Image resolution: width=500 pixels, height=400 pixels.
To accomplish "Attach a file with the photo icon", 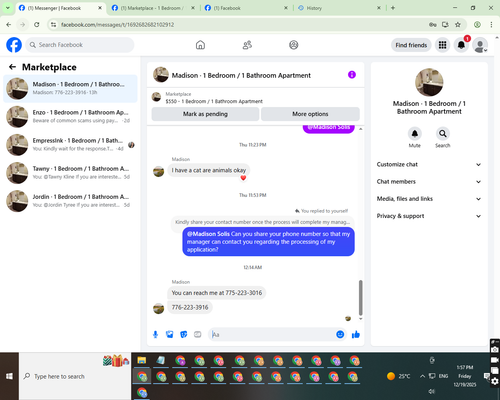I will click(x=170, y=334).
